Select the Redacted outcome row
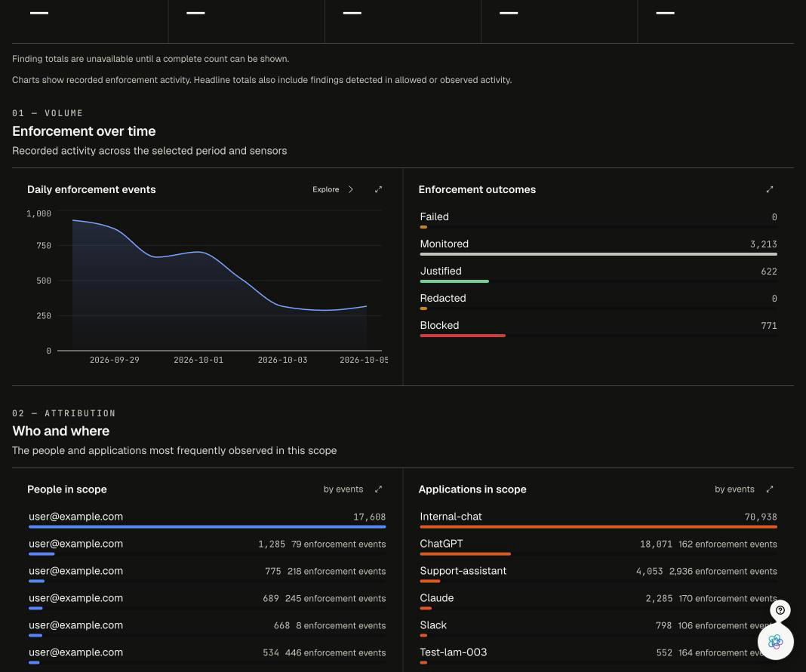806x672 pixels. pos(598,301)
